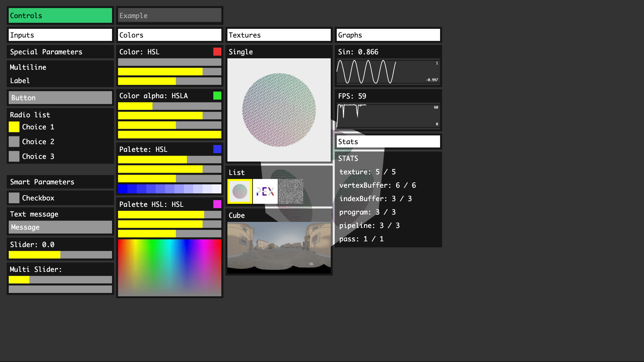This screenshot has height=362, width=644.
Task: Click the green Color alpha HSLA swatch
Action: (x=217, y=96)
